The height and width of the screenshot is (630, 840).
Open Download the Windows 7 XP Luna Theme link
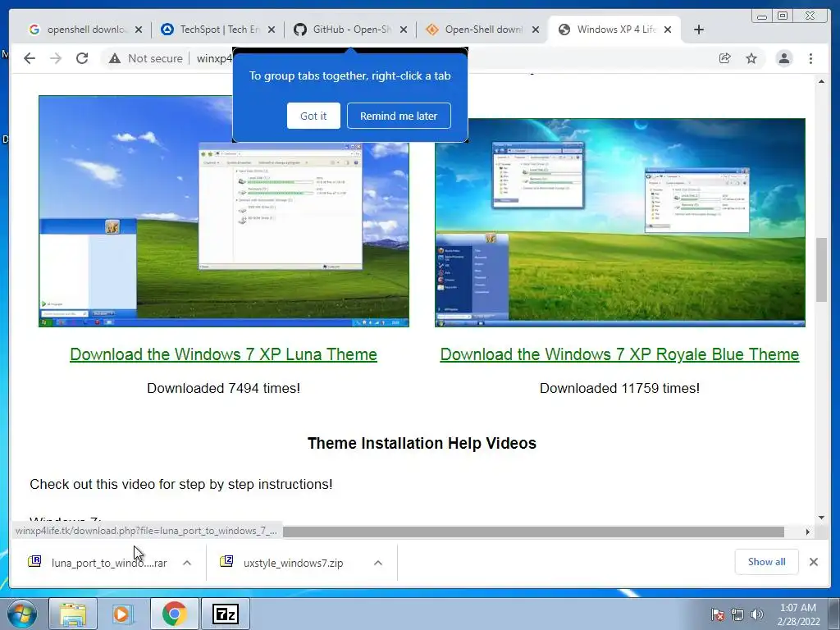click(x=223, y=354)
